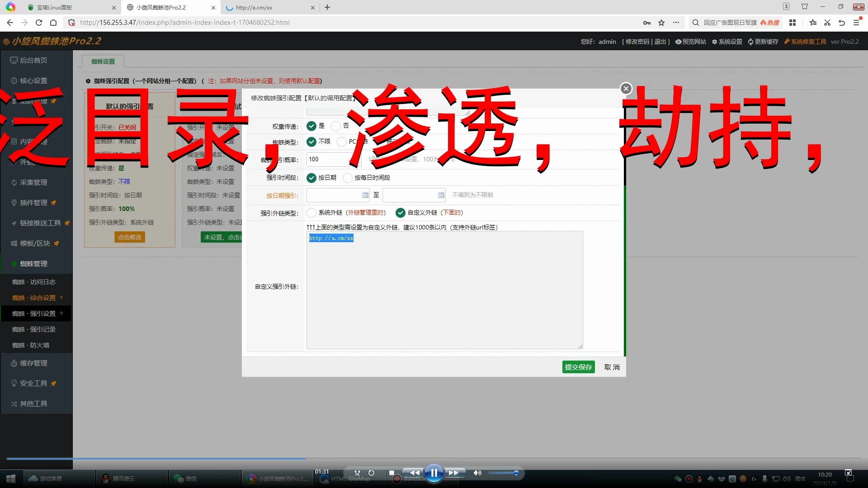
Task: Bookmark this page with the star icon
Action: pos(661,23)
